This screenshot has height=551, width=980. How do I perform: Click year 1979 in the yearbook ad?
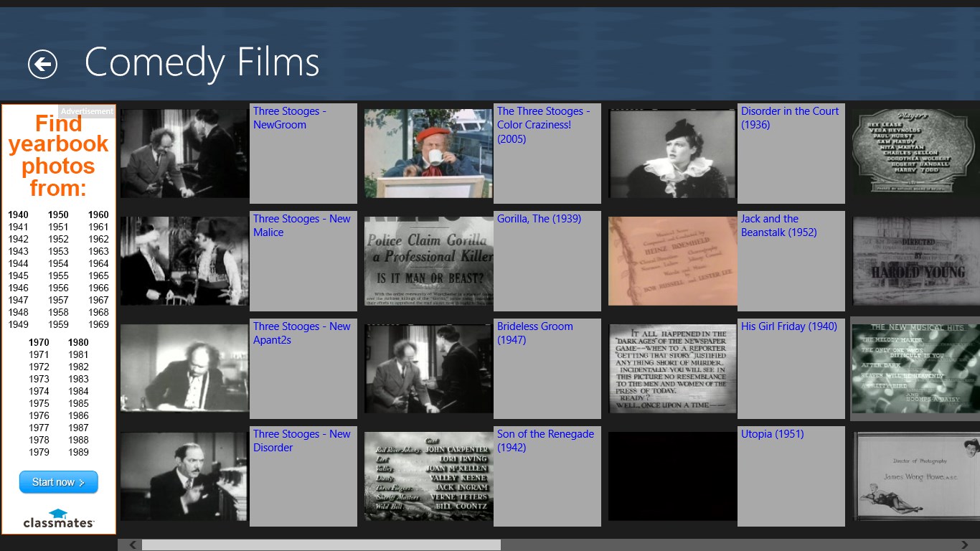[39, 452]
